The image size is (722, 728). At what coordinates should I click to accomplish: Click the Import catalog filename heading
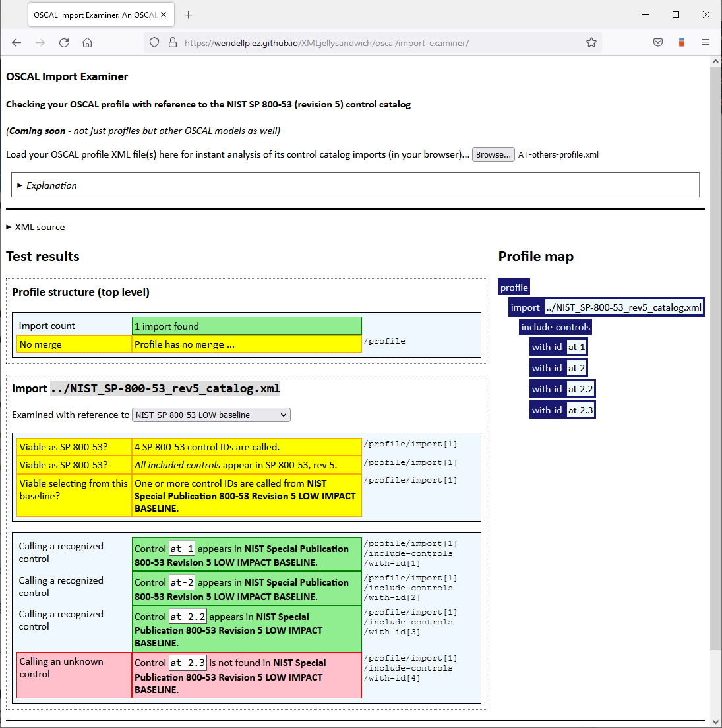click(165, 388)
